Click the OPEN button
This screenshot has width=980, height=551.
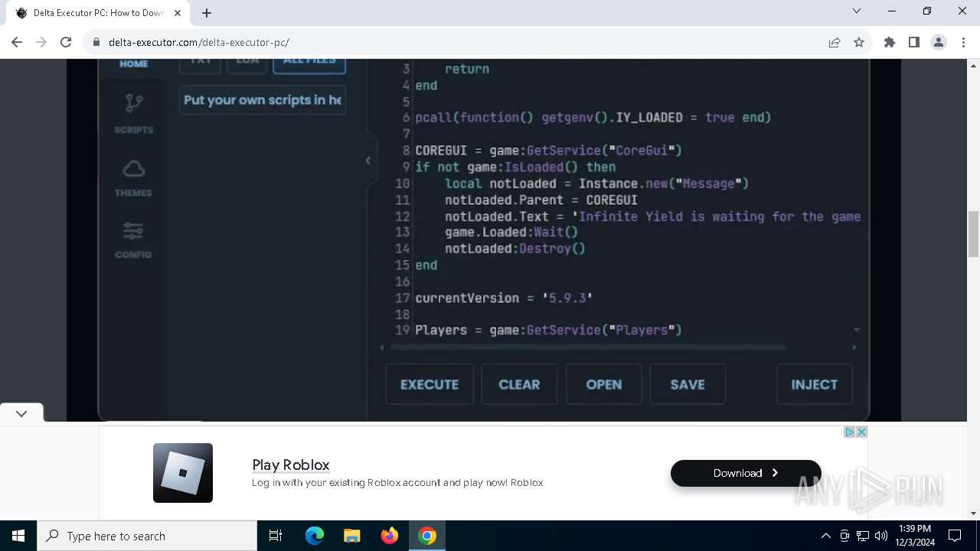604,384
